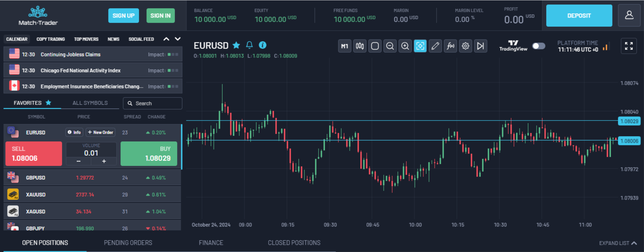Click the GBPUSD flag icon
Screen dimensions: 644x252
[13, 177]
